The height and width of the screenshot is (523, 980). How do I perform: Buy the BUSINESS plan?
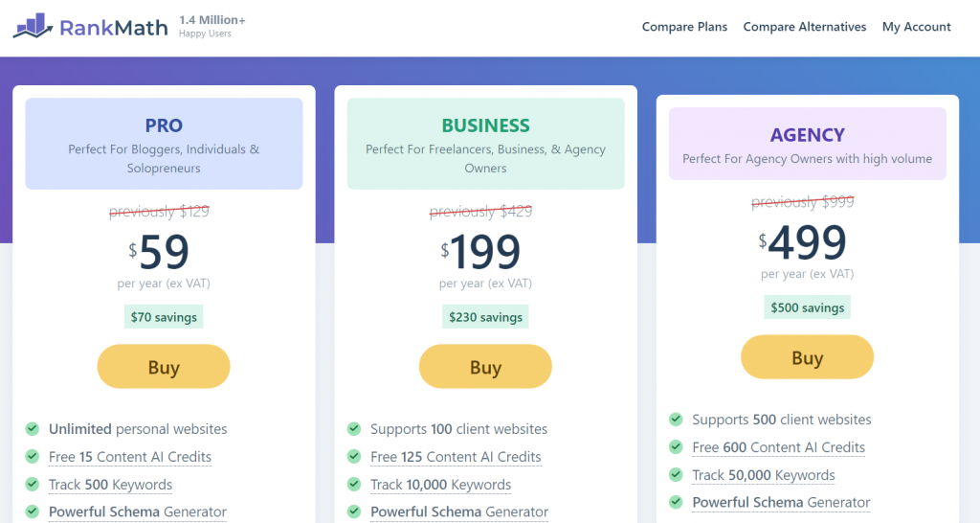485,367
